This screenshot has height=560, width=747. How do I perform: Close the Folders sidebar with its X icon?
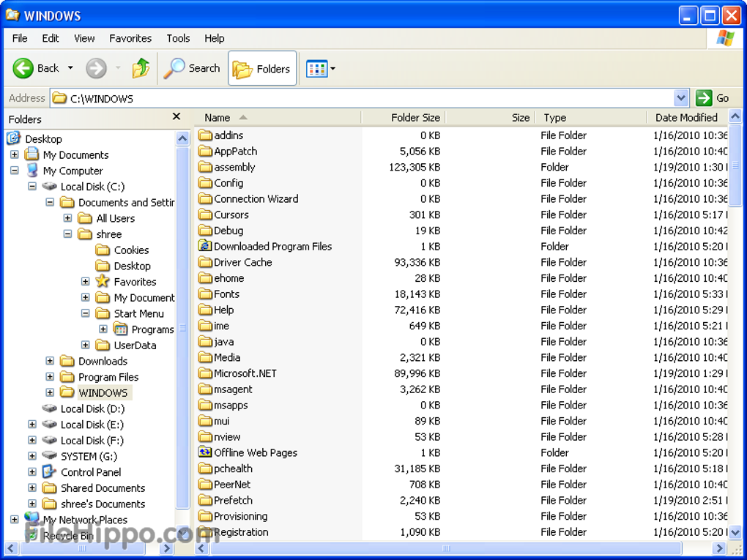click(x=176, y=116)
